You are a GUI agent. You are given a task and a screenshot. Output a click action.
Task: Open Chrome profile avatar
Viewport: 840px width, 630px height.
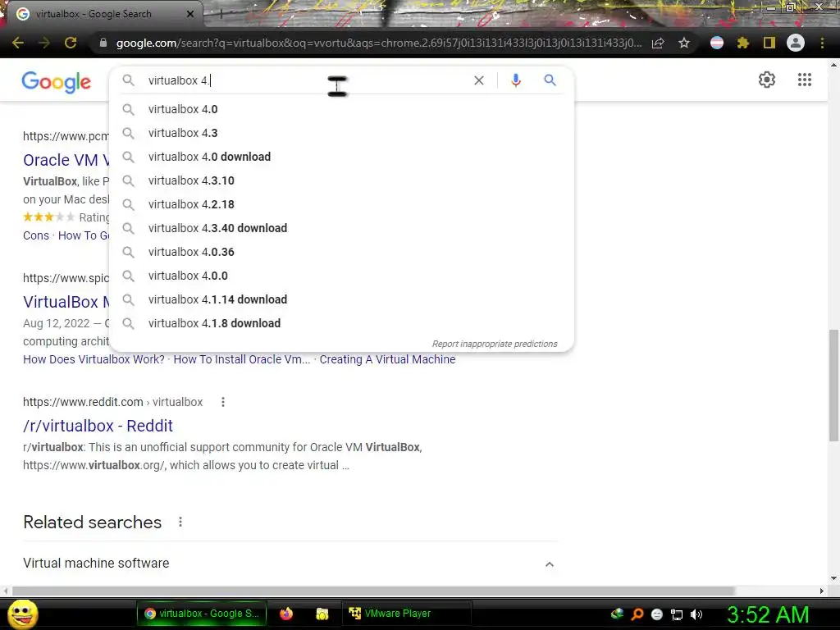coord(796,43)
